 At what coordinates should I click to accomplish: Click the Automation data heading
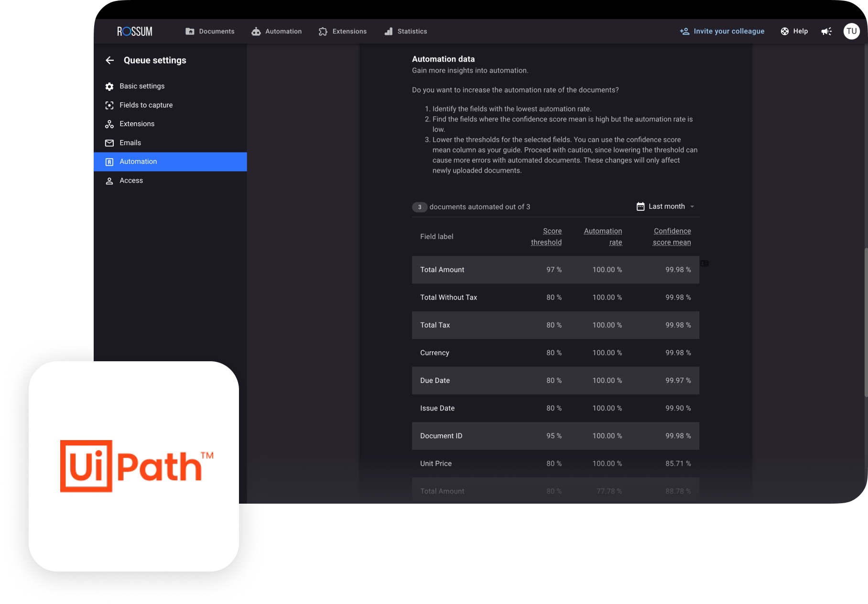point(443,59)
